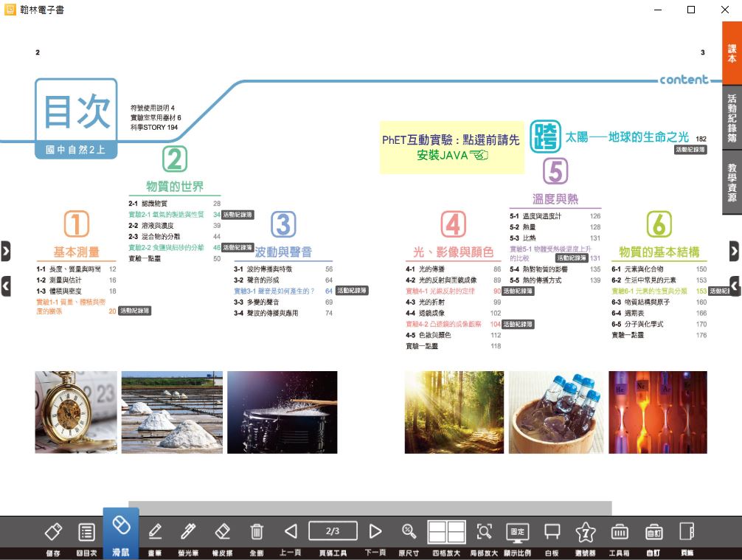Image resolution: width=742 pixels, height=560 pixels.
Task: Click the 頁籤 bookmark tab icon
Action: pos(687,532)
